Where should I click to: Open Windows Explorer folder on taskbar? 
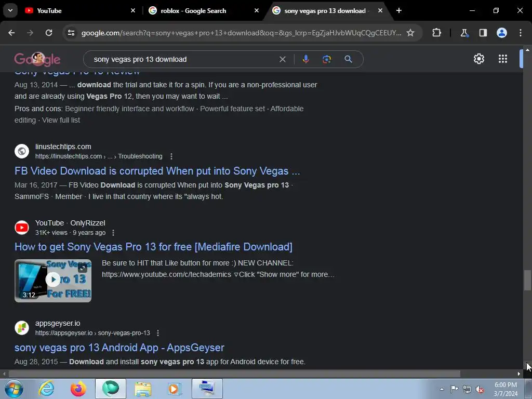pos(143,389)
